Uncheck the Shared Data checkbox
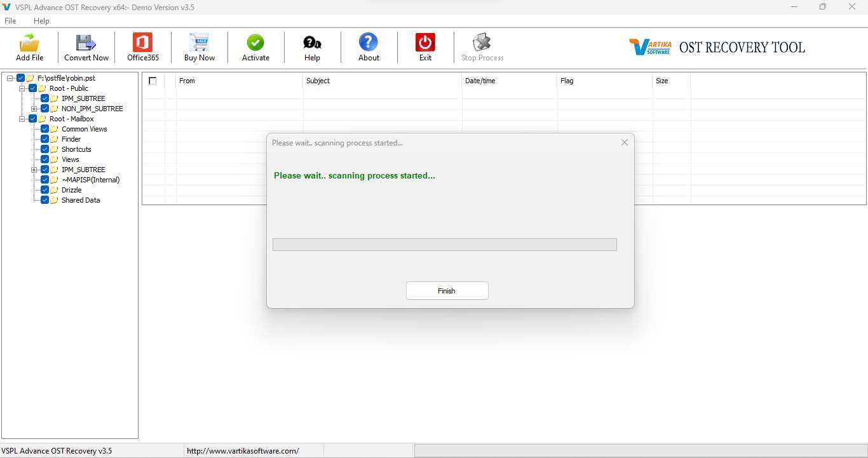The height and width of the screenshot is (458, 868). point(44,200)
